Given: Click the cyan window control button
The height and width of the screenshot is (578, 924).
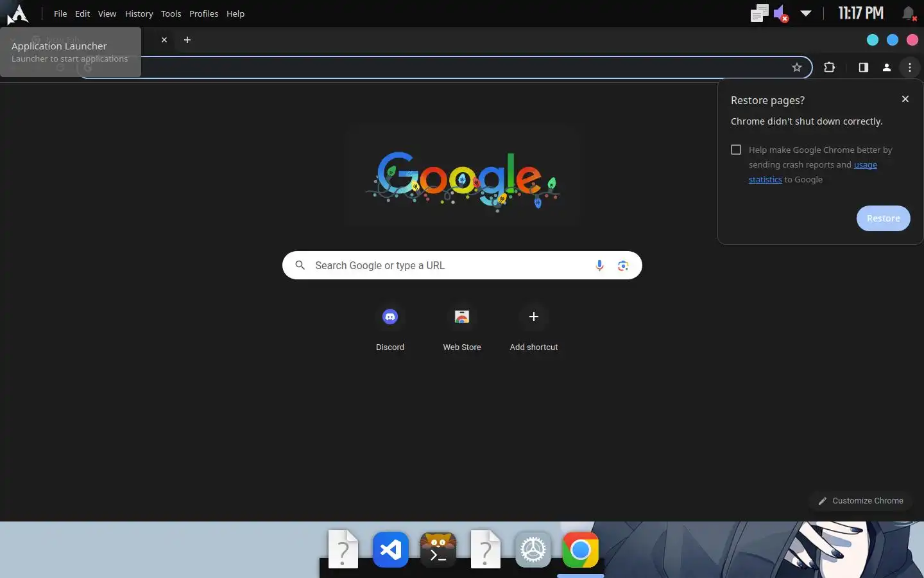Looking at the screenshot, I should point(873,40).
